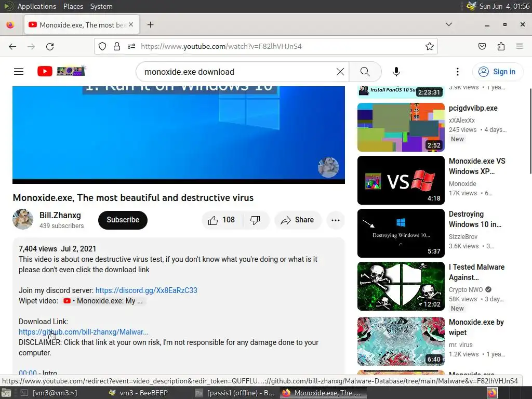Screen dimensions: 532x399
Task: Reload the page
Action: pyautogui.click(x=50, y=46)
